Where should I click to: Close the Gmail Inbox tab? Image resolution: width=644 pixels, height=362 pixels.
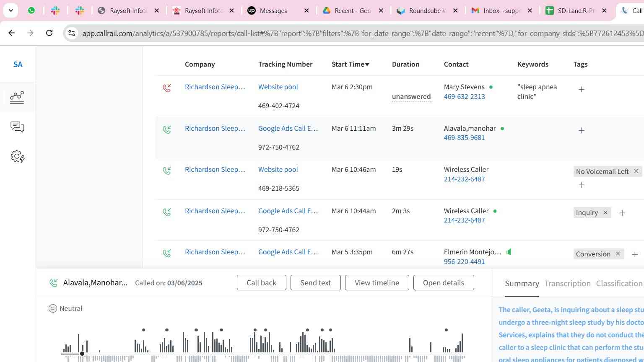pyautogui.click(x=530, y=10)
